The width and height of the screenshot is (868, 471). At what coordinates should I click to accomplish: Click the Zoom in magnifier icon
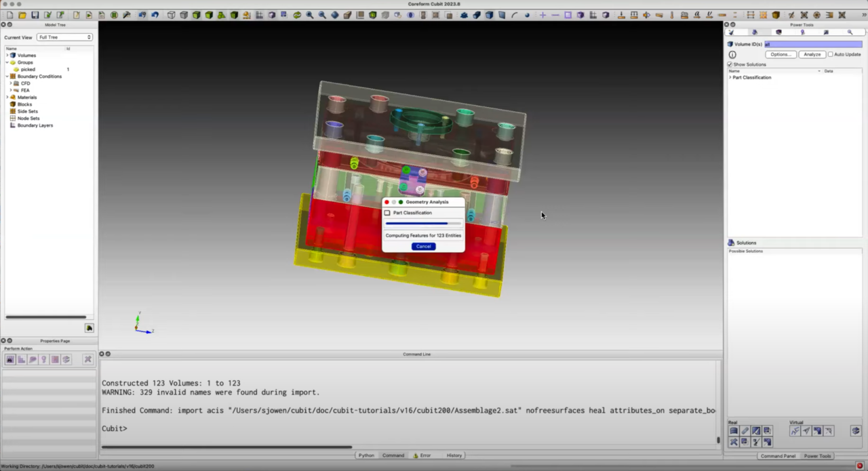pyautogui.click(x=309, y=15)
